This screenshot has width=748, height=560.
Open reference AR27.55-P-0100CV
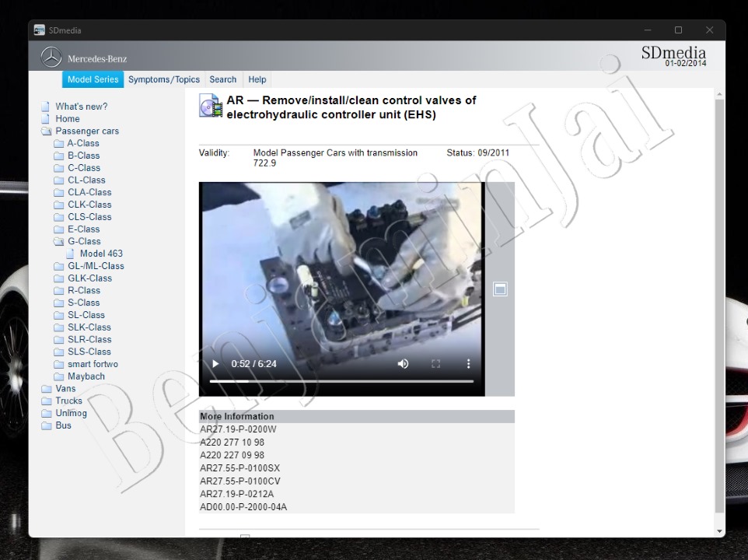tap(240, 481)
